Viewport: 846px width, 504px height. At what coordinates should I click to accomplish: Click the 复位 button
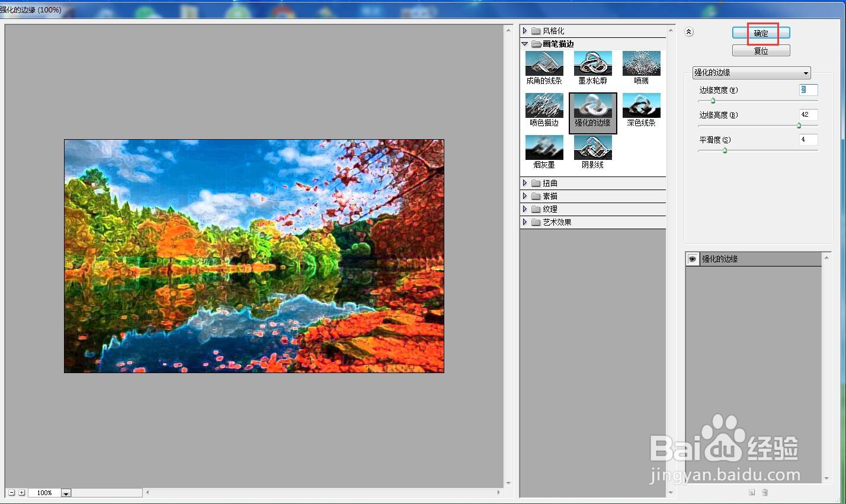(x=761, y=51)
